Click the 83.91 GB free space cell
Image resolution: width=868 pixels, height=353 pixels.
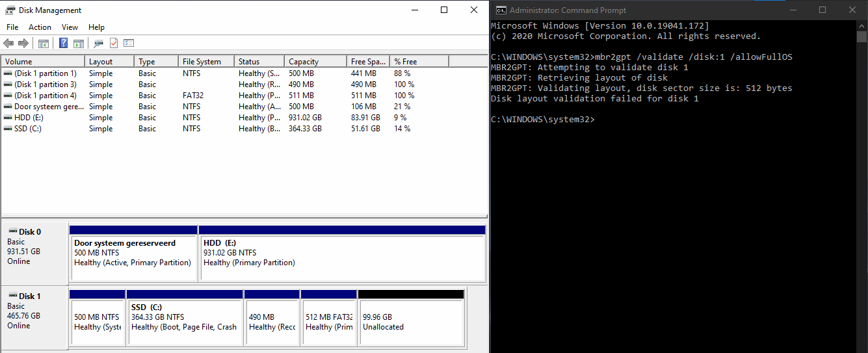pyautogui.click(x=365, y=118)
